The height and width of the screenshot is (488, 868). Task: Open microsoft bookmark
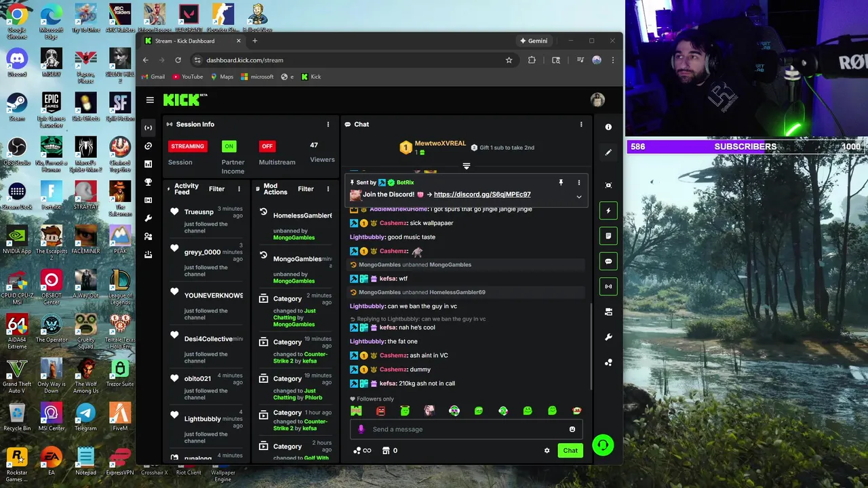pos(258,77)
